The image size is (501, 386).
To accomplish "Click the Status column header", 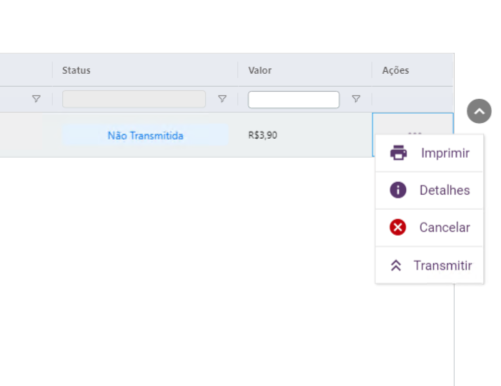I will pos(145,70).
